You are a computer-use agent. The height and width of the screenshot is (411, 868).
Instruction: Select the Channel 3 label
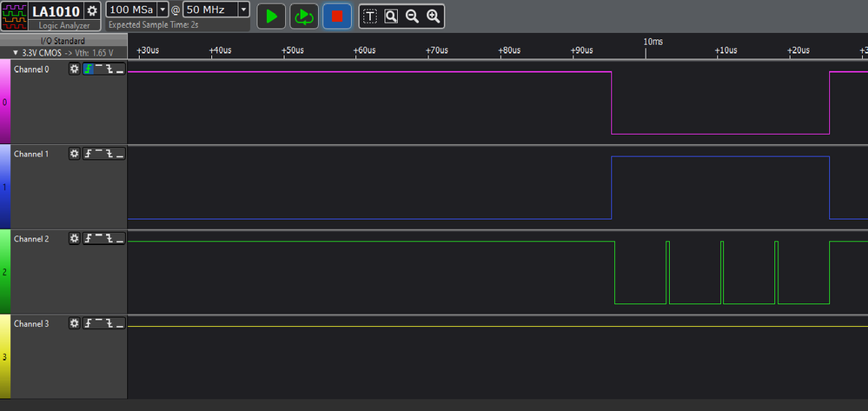coord(31,323)
